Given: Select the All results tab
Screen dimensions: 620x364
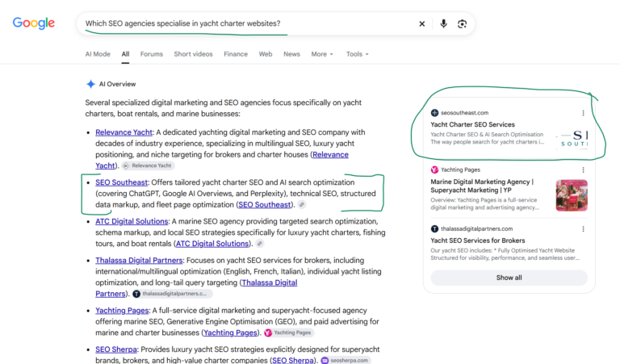Looking at the screenshot, I should [125, 54].
